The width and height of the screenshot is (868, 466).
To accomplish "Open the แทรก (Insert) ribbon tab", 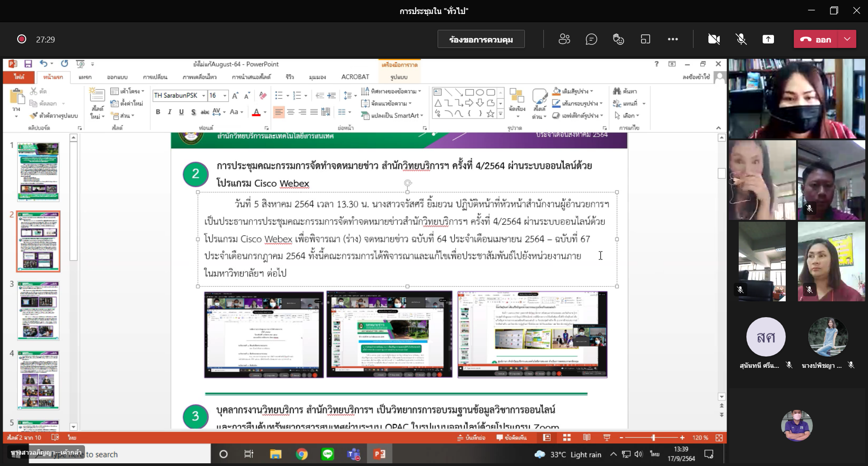I will tap(85, 77).
